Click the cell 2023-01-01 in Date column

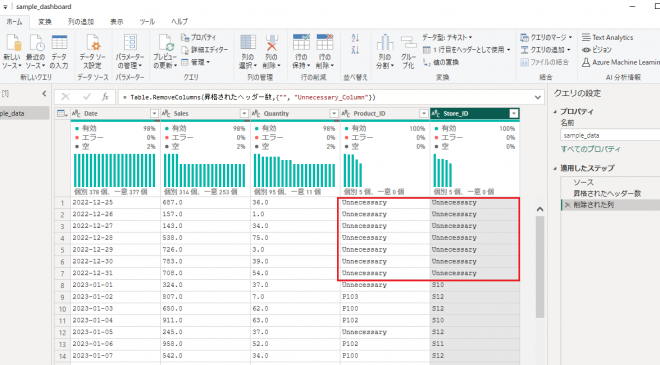[x=115, y=285]
